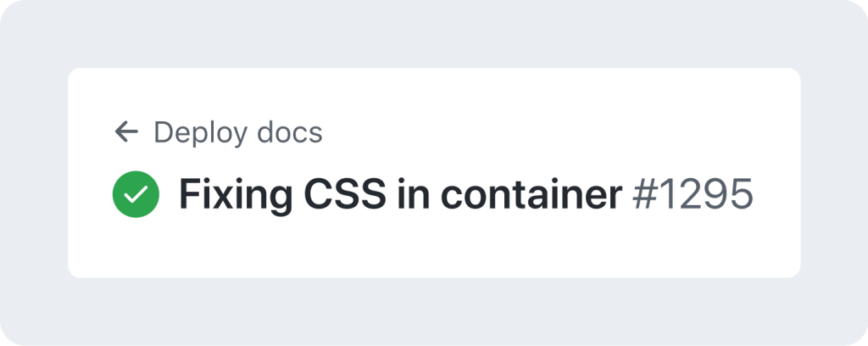The image size is (868, 346).
Task: Select the Fixing CSS in container title
Action: 399,196
